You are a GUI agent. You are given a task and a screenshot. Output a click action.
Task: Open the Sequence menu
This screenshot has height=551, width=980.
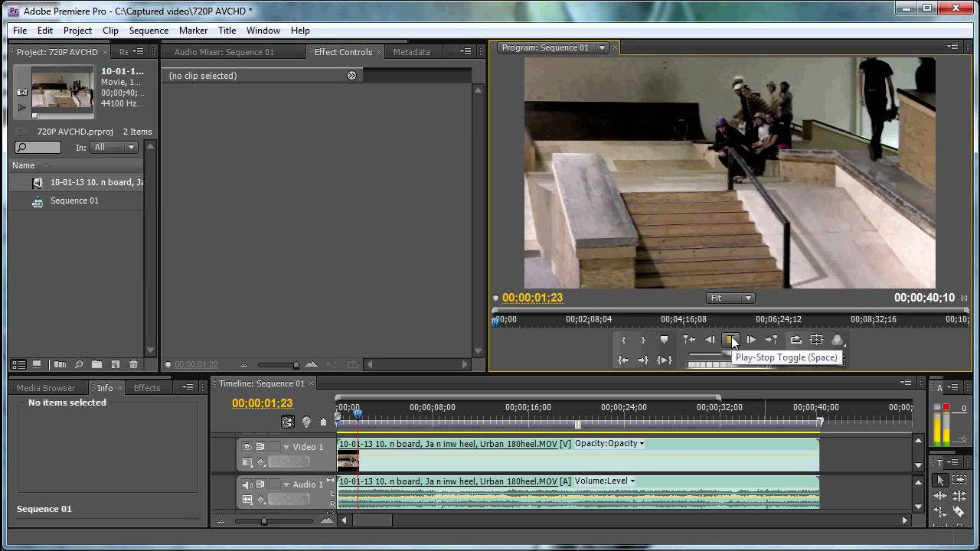click(149, 30)
